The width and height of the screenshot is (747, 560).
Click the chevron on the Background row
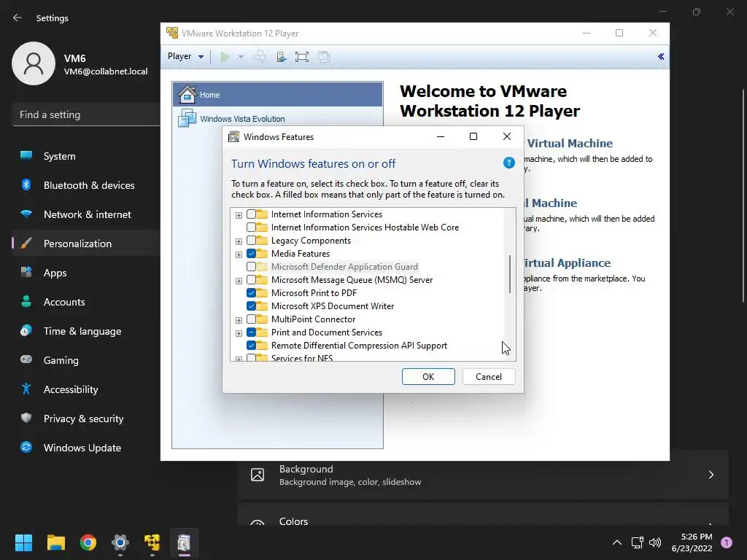(x=711, y=475)
